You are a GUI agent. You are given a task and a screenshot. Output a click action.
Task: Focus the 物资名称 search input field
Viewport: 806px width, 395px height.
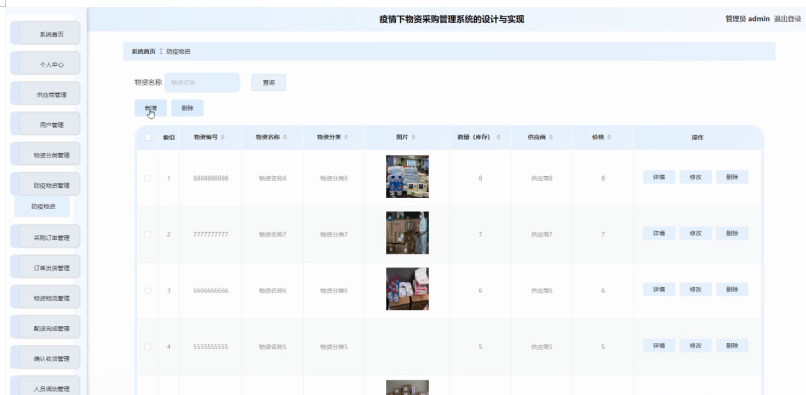pyautogui.click(x=202, y=82)
